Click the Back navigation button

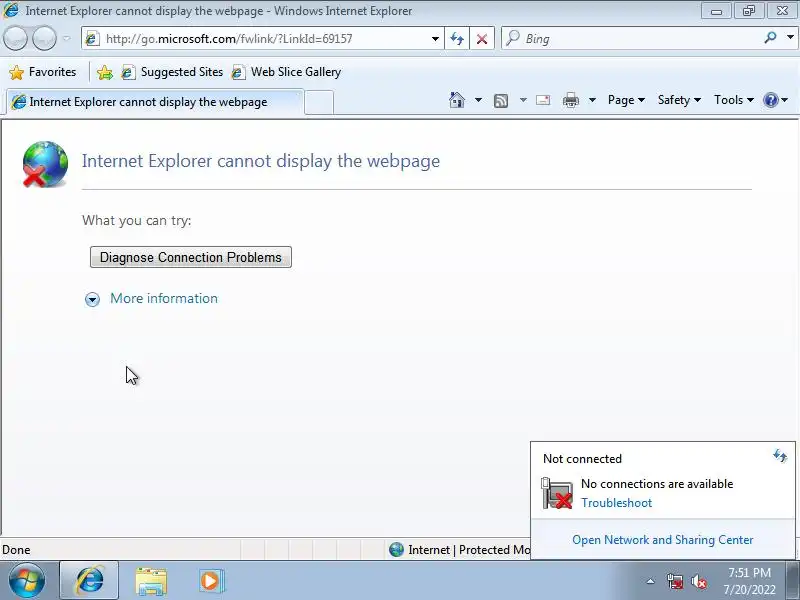point(15,38)
